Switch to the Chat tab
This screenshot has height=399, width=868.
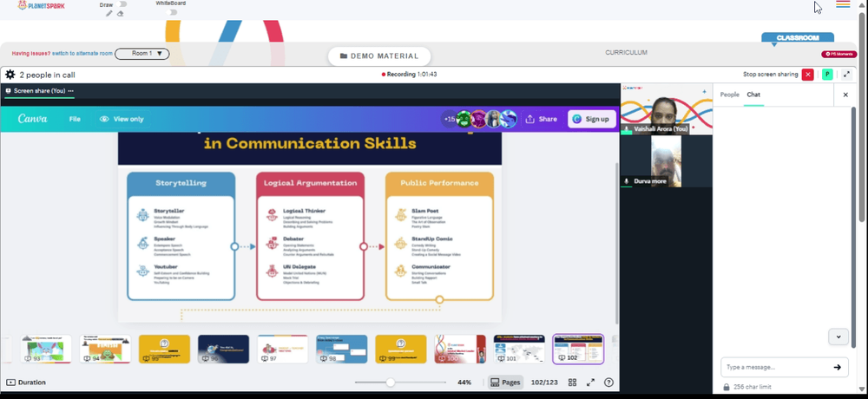click(x=753, y=95)
